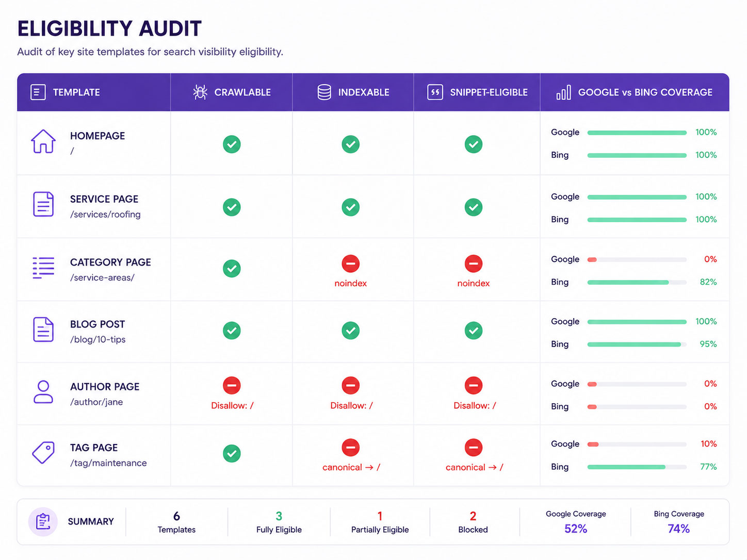Click Service Page snippet-eligible green check
The height and width of the screenshot is (560, 747).
[x=474, y=207]
